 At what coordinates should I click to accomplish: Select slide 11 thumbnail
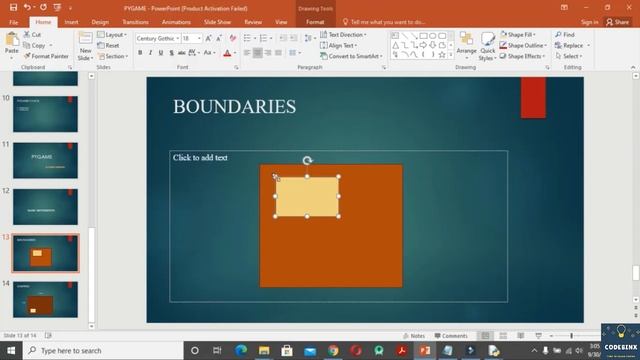pyautogui.click(x=45, y=160)
